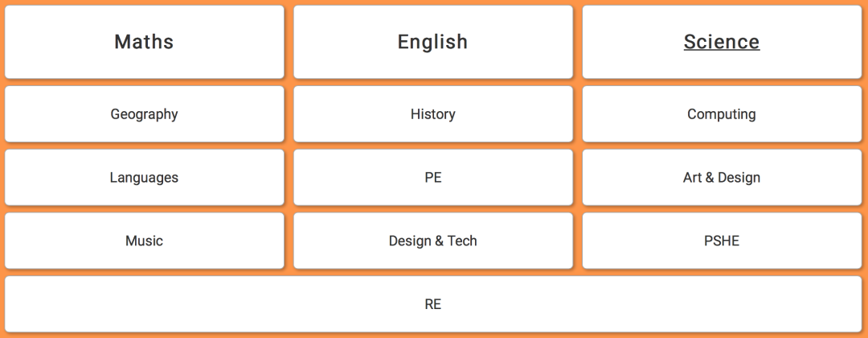Open the Maths subject tile
Screen dimensions: 868x338
coord(145,42)
